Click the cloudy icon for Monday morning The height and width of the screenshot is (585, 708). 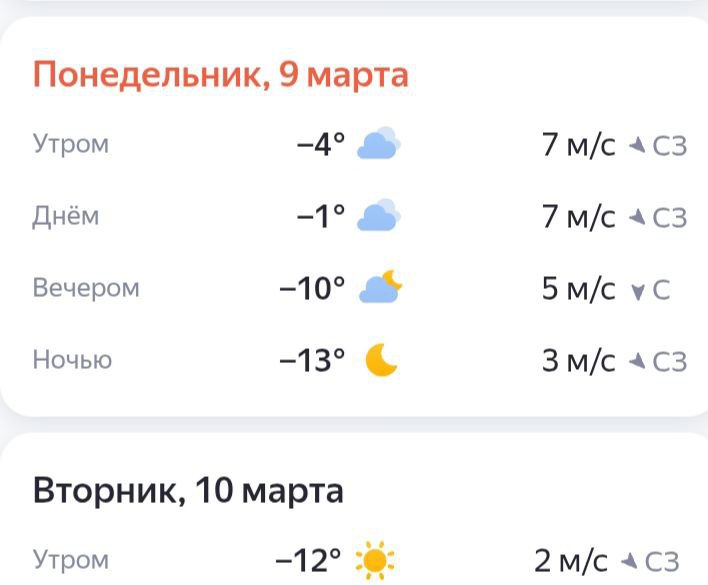click(x=379, y=145)
